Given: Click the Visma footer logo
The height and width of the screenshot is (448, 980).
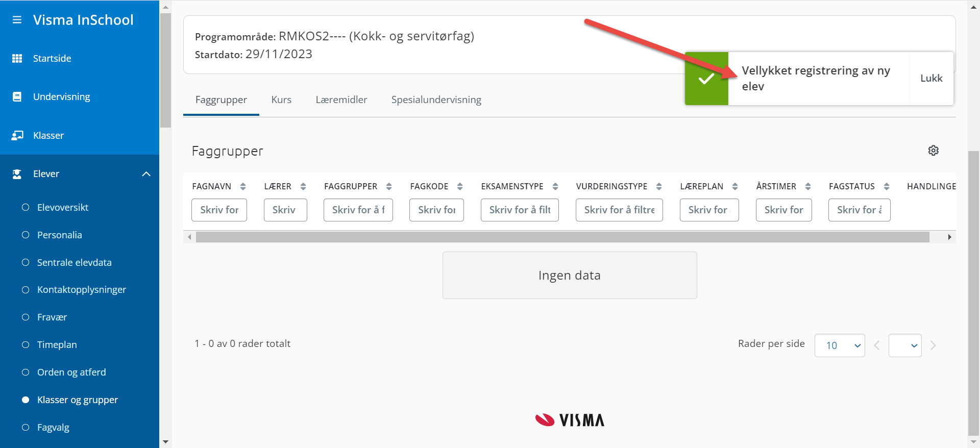Looking at the screenshot, I should 570,420.
